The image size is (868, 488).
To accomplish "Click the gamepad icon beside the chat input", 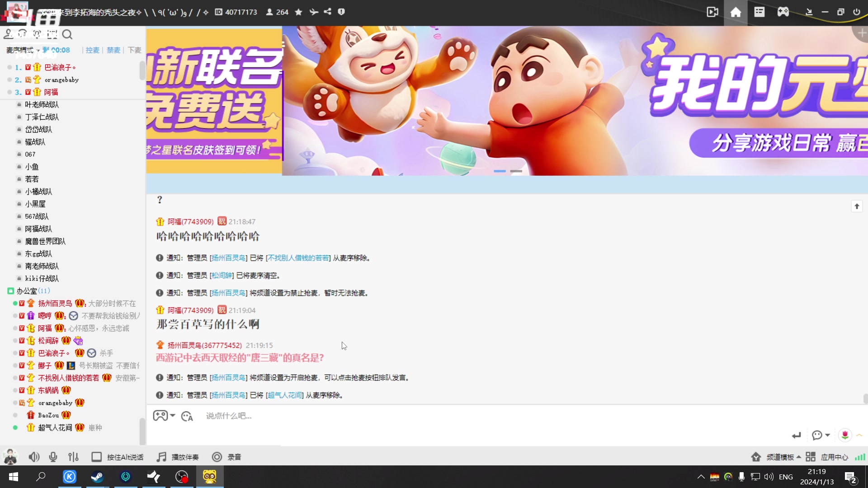I will (x=161, y=415).
